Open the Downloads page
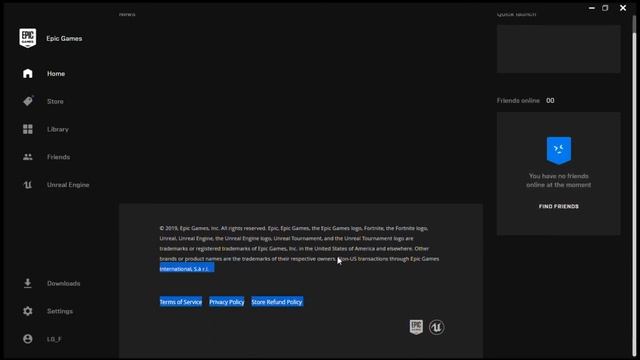 [x=63, y=283]
